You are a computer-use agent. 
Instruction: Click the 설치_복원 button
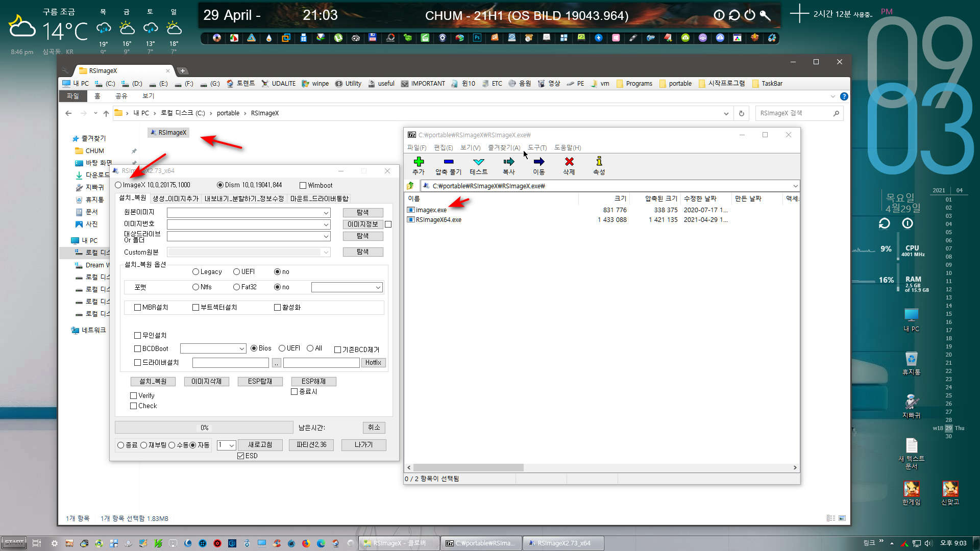click(153, 382)
